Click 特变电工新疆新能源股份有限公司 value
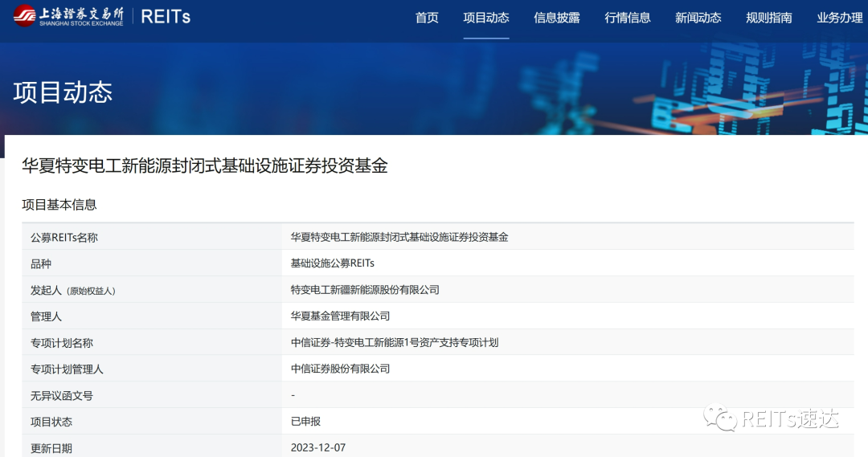 pyautogui.click(x=365, y=290)
